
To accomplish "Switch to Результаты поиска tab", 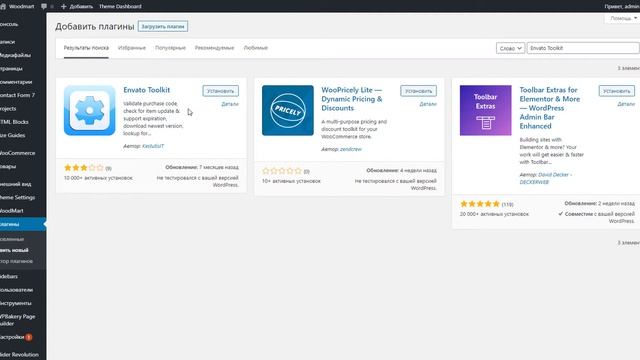I will pos(86,48).
